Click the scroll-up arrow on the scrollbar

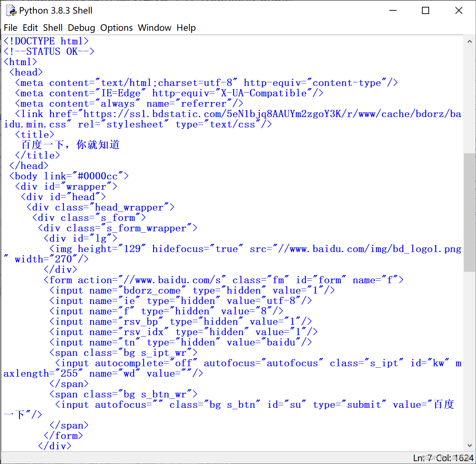[470, 41]
